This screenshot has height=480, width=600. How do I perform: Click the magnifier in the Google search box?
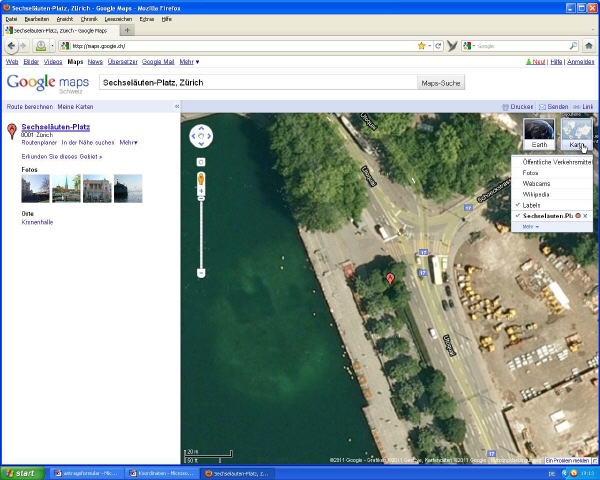click(573, 46)
